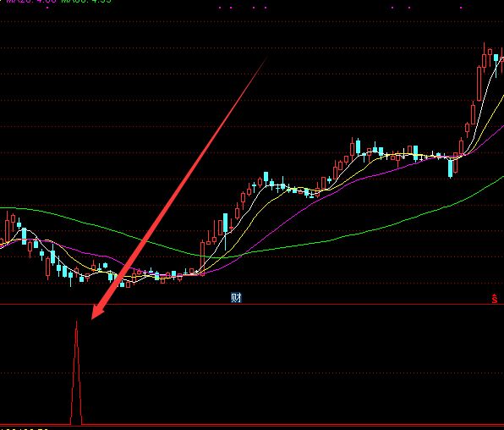Click the blue 财 financial info marker

(x=236, y=298)
